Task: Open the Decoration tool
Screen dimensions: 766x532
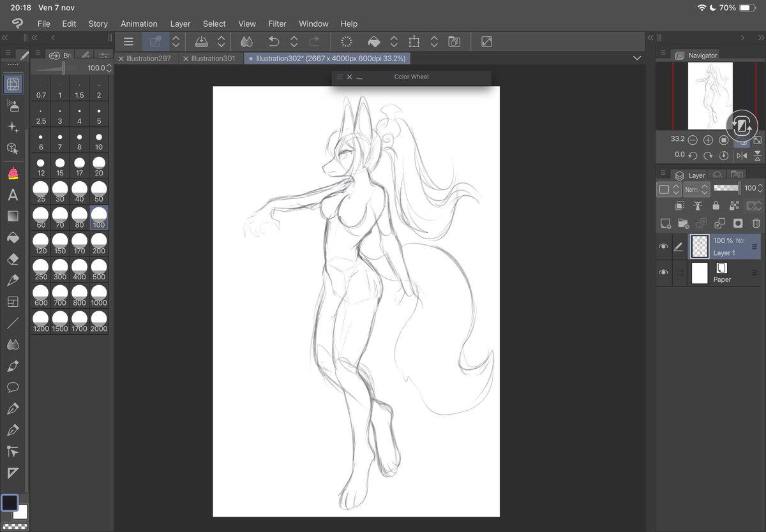Action: click(13, 174)
